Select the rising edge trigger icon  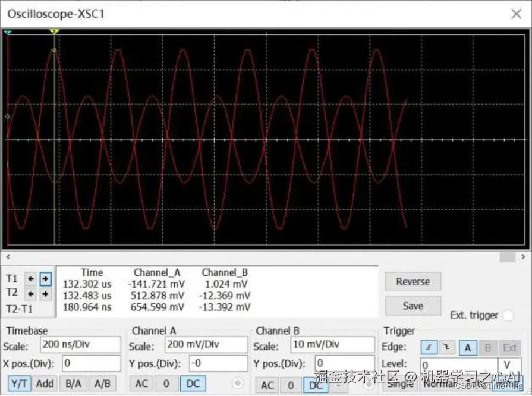(429, 347)
